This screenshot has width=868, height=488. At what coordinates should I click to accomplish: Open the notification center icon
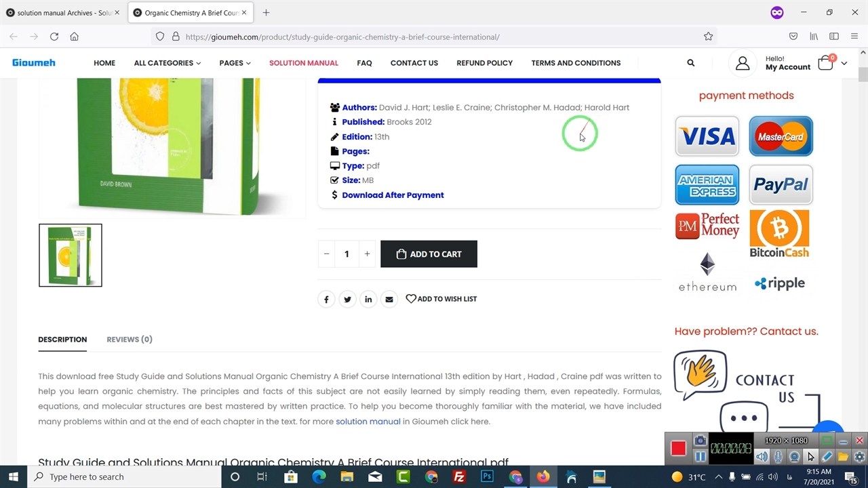point(852,476)
